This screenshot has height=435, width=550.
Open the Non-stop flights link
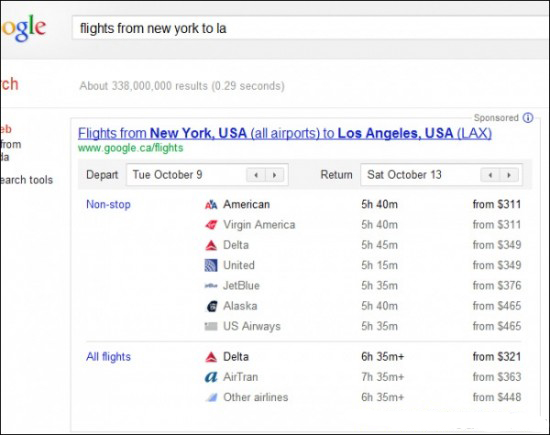tap(108, 204)
